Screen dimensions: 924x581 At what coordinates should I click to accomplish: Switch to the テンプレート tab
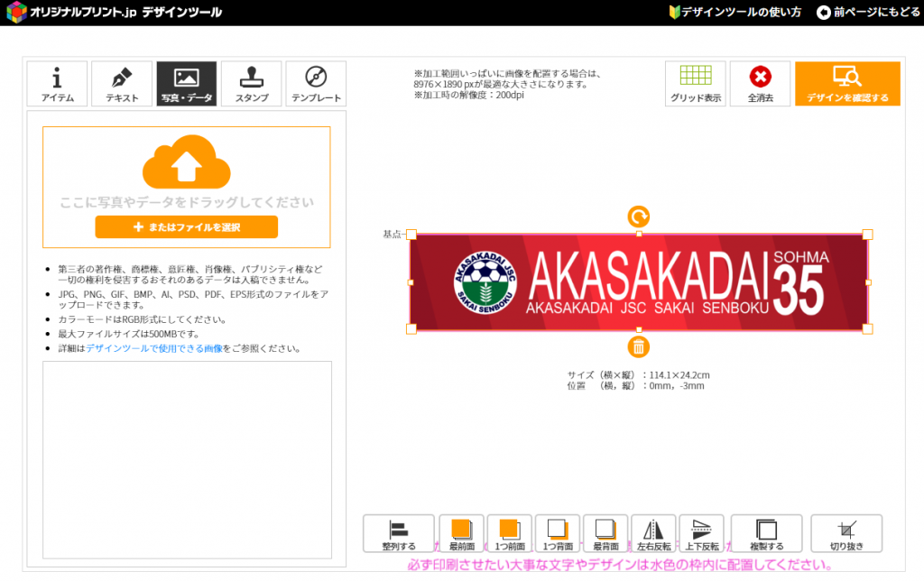316,84
